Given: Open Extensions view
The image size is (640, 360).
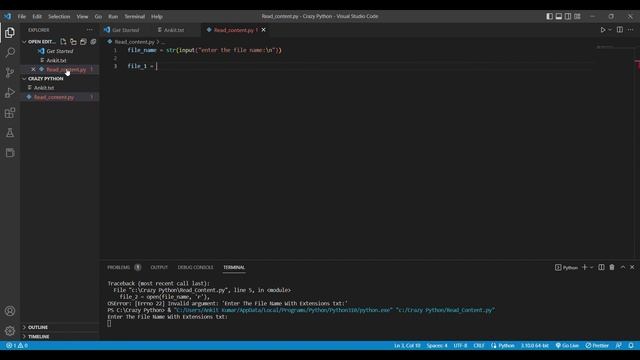Looking at the screenshot, I should coord(10,113).
